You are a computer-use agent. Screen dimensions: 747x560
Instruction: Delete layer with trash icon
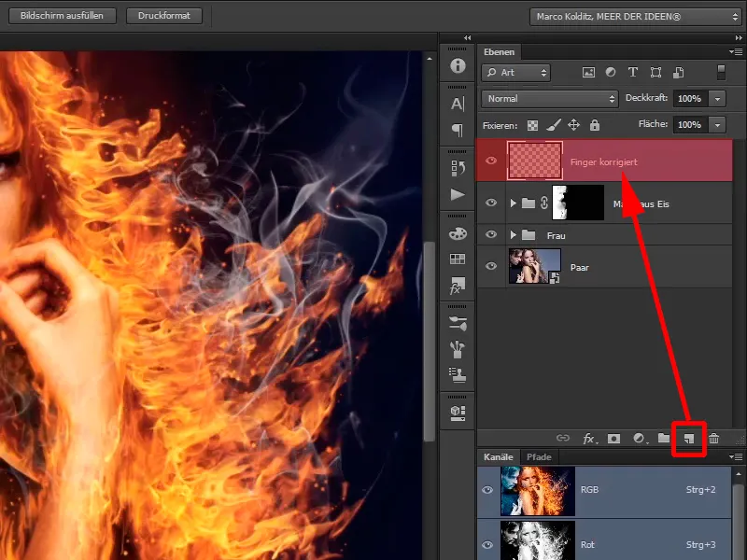point(713,439)
